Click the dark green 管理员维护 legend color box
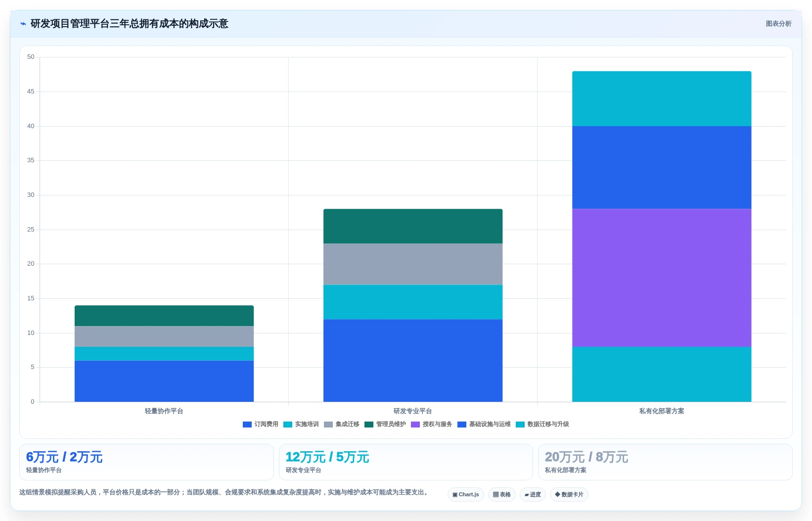The height and width of the screenshot is (521, 812). 369,425
